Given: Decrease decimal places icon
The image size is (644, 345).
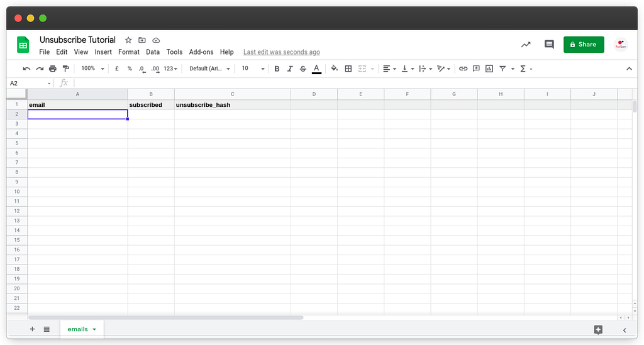Looking at the screenshot, I should coord(142,69).
